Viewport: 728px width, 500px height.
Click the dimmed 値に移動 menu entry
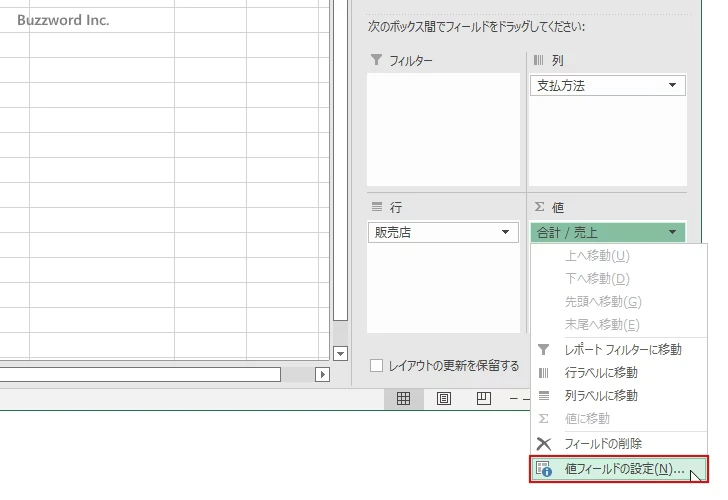click(x=618, y=419)
